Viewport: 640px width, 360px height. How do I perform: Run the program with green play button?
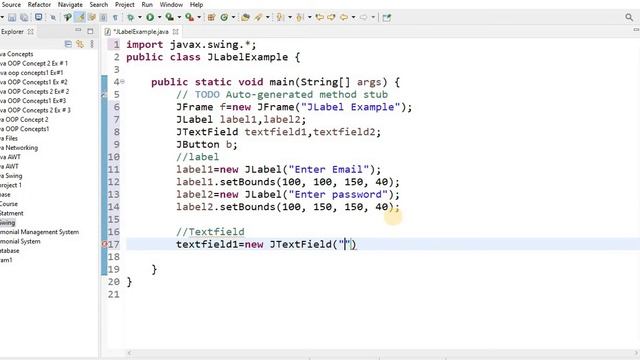coord(150,17)
